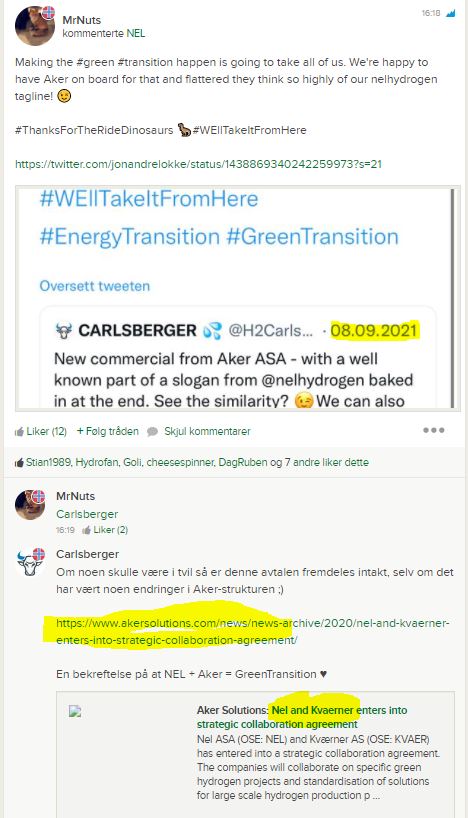468x818 pixels.
Task: Open the blue chart icon beside 16:18
Action: point(450,14)
